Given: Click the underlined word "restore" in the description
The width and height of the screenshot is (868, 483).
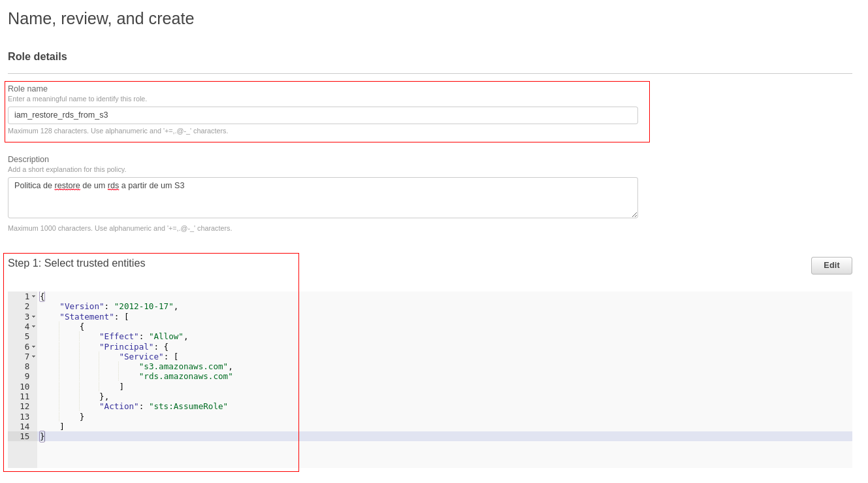Looking at the screenshot, I should [67, 186].
